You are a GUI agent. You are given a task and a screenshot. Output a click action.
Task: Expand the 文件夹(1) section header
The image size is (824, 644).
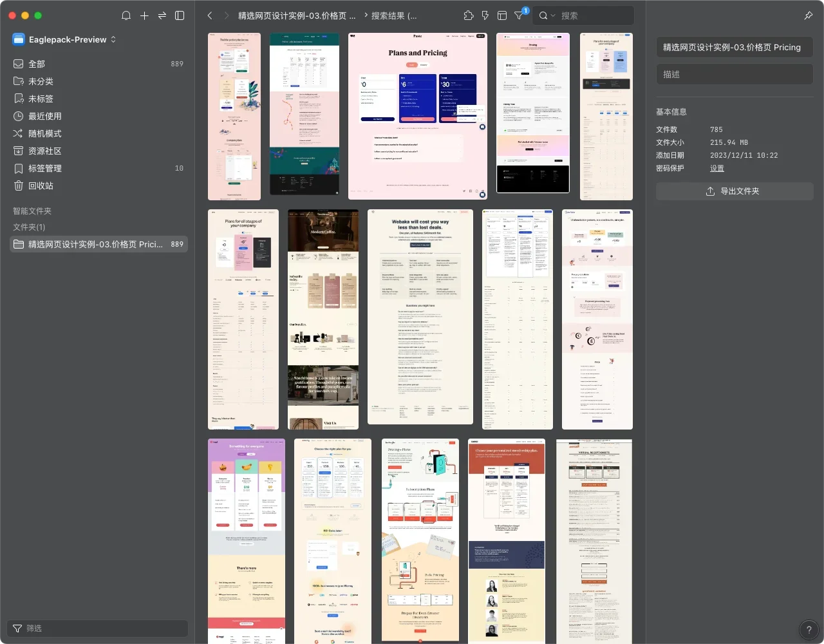point(29,227)
